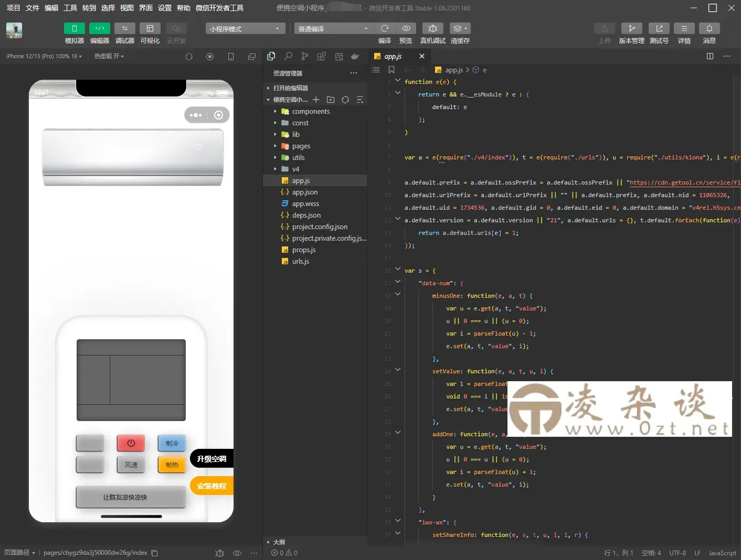741x560 pixels.
Task: Fold the function e(e) code block
Action: pos(398,80)
